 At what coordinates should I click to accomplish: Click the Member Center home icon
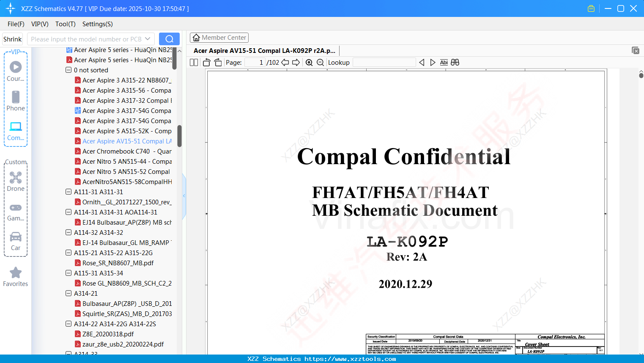[196, 38]
